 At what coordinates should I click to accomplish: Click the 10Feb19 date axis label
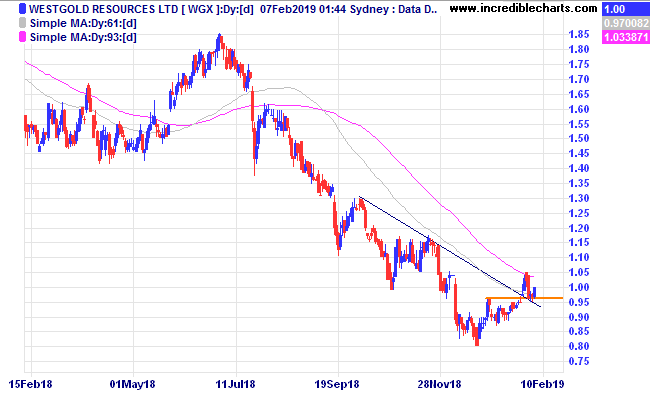pyautogui.click(x=542, y=384)
